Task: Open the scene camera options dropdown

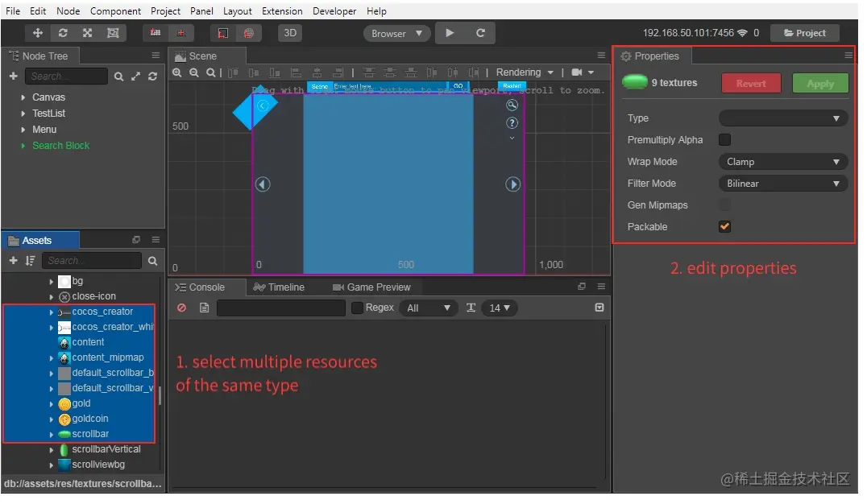Action: click(x=583, y=72)
